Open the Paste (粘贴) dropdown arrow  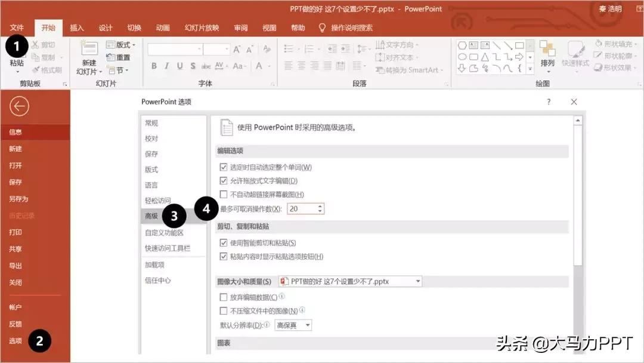[17, 72]
